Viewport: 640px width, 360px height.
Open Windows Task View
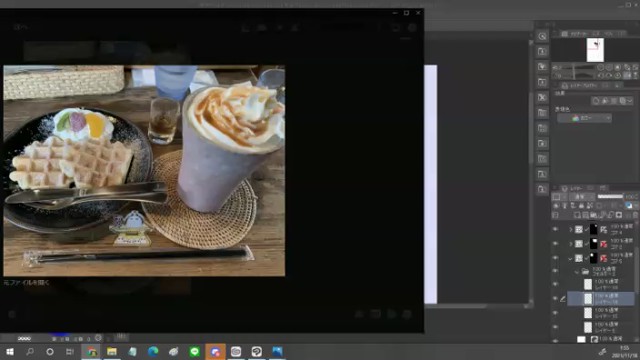pyautogui.click(x=70, y=351)
